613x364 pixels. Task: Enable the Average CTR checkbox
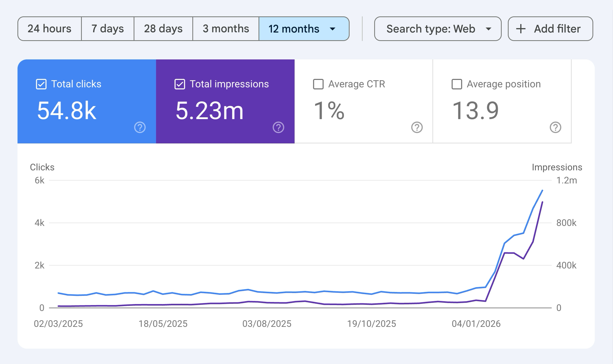pyautogui.click(x=318, y=84)
